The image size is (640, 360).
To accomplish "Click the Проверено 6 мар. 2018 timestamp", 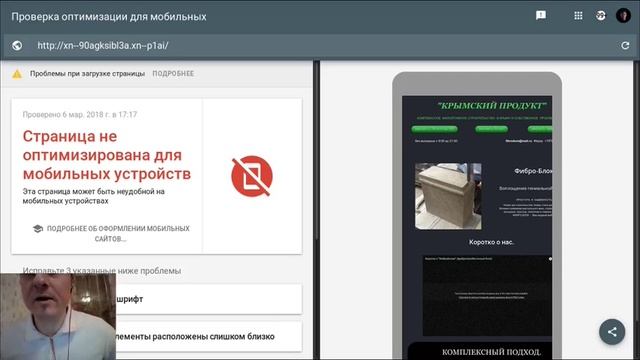I will (x=80, y=114).
